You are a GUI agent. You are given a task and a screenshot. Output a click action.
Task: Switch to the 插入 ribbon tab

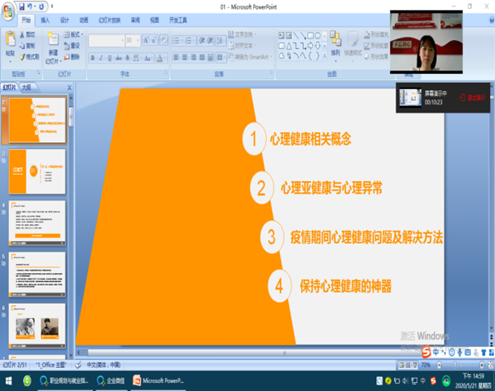[45, 20]
